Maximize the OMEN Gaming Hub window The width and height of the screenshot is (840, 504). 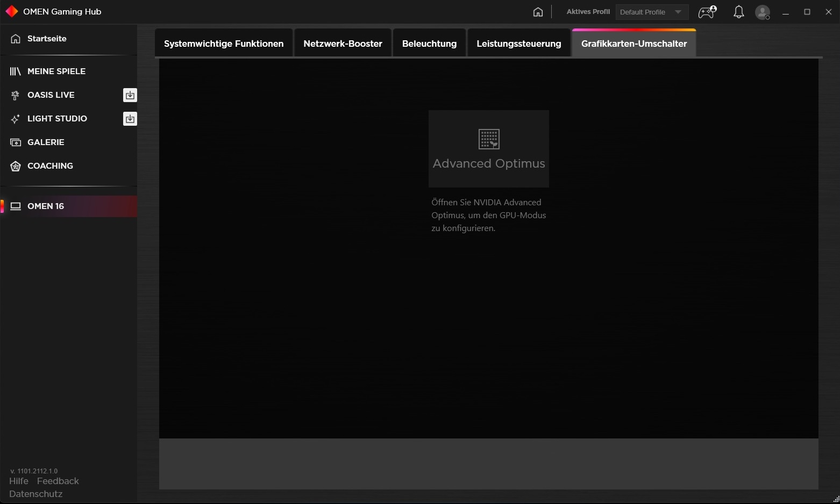[807, 12]
